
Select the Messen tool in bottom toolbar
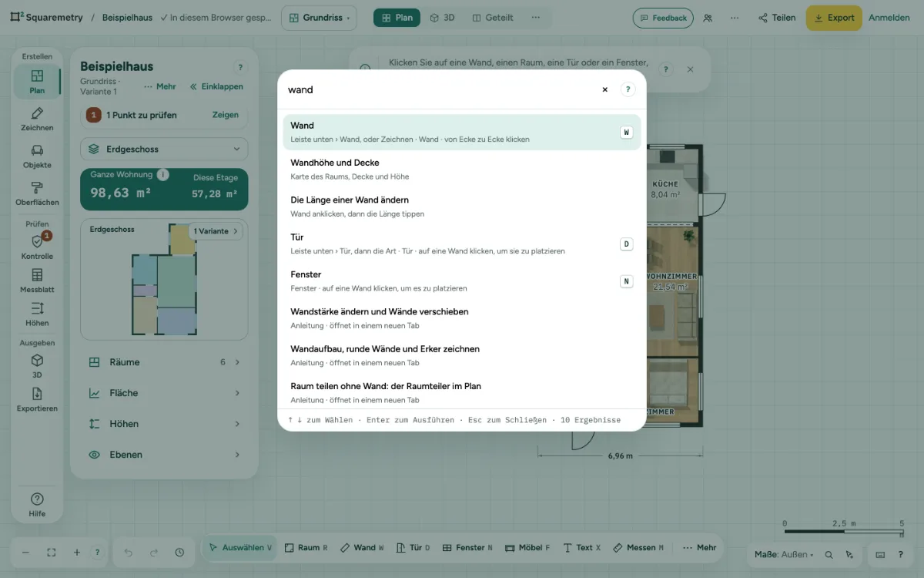point(638,548)
